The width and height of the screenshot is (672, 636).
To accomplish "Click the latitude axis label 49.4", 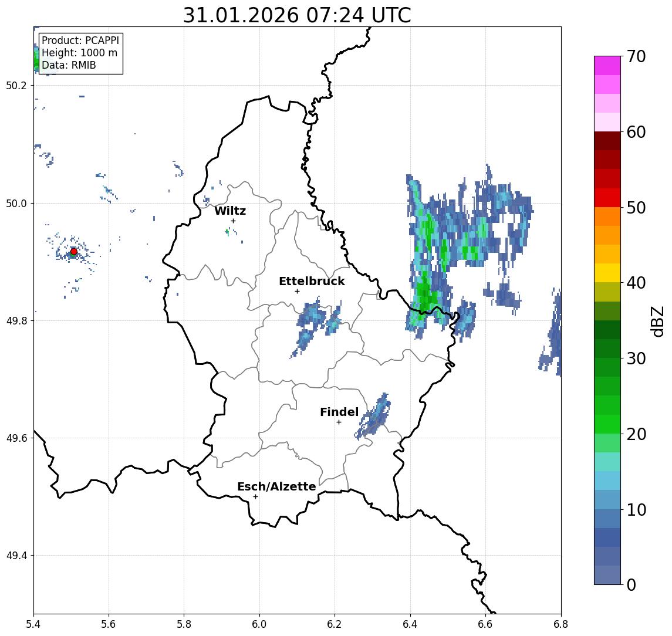I will 16,556.
